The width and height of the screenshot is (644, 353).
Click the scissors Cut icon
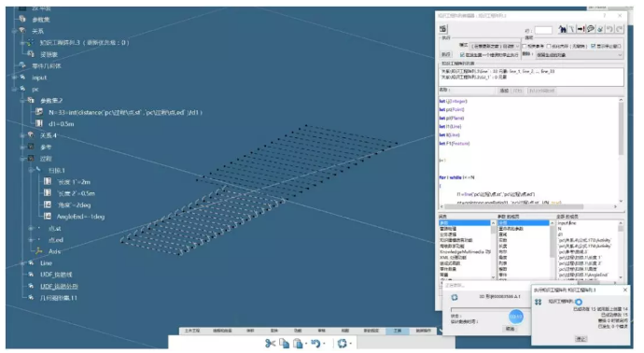tap(270, 343)
